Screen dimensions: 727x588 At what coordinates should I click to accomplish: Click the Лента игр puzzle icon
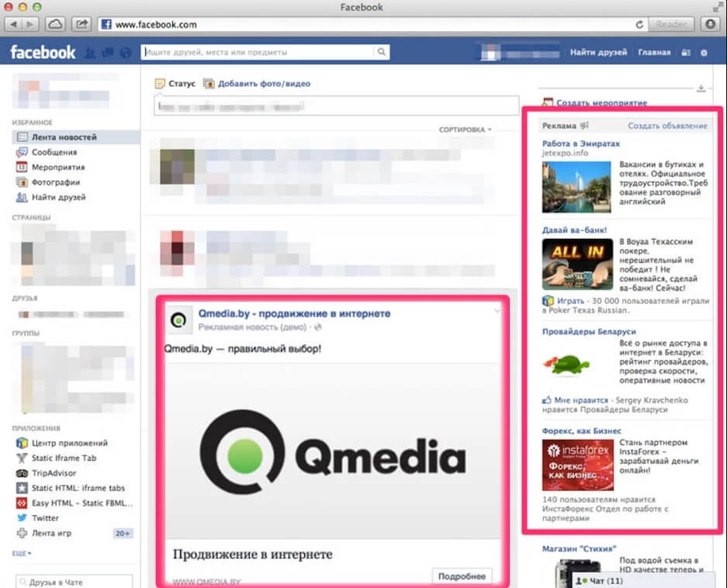[22, 533]
